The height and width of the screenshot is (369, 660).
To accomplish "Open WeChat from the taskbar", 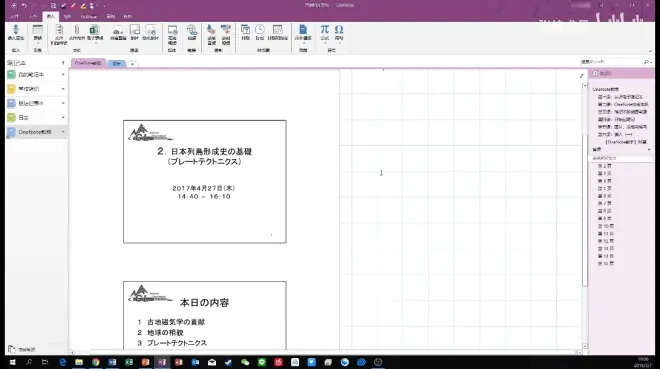I will pos(245,362).
